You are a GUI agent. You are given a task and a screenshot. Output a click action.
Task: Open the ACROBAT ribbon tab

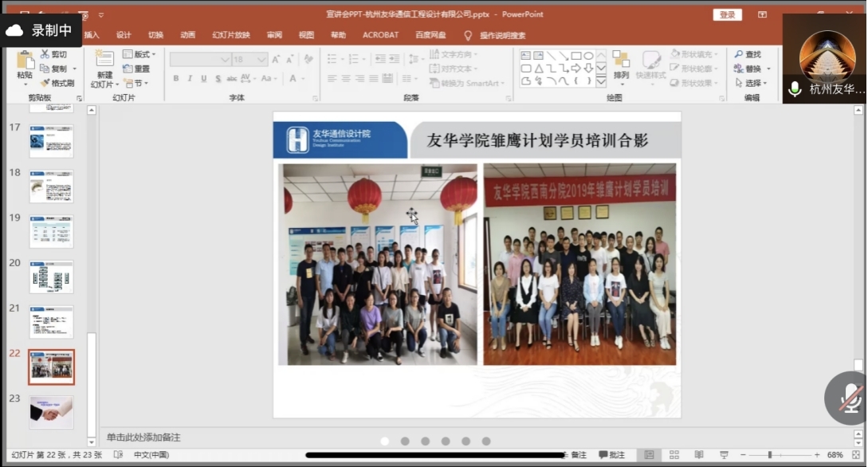coord(380,35)
